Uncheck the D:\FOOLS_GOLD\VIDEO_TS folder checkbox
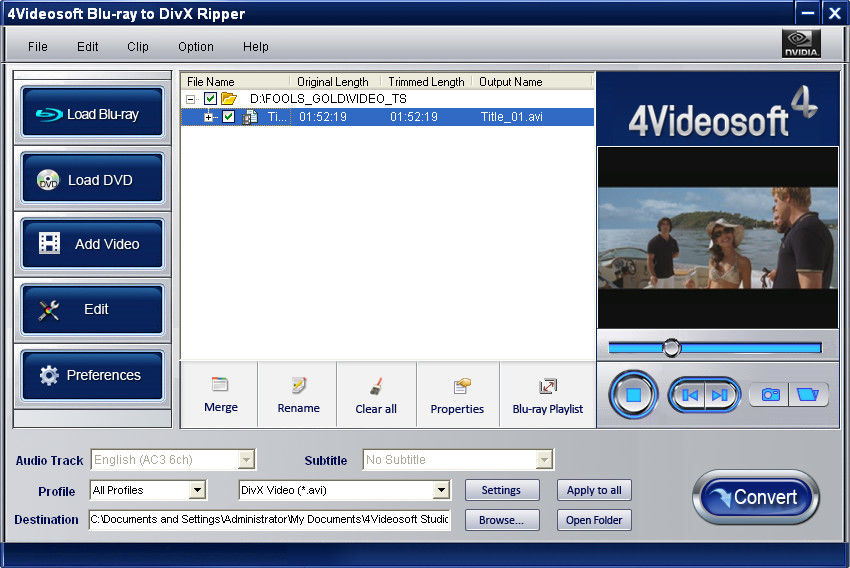The width and height of the screenshot is (850, 568). (210, 99)
